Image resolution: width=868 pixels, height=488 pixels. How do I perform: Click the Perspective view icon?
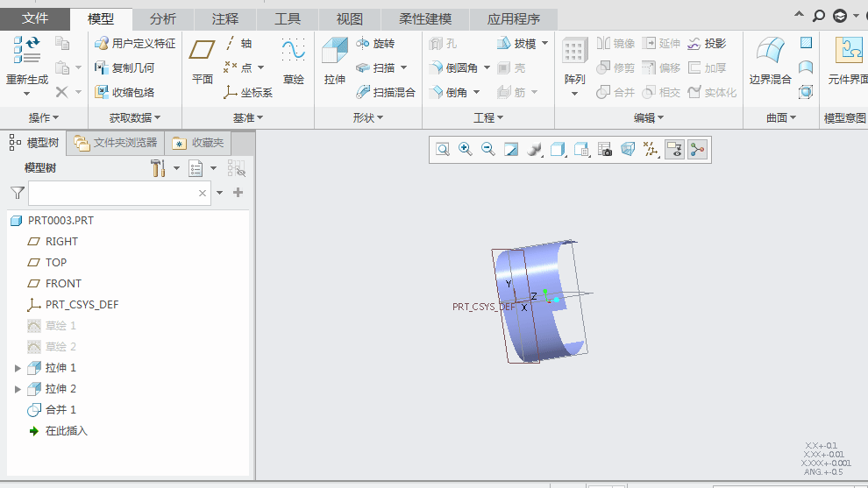coord(628,150)
